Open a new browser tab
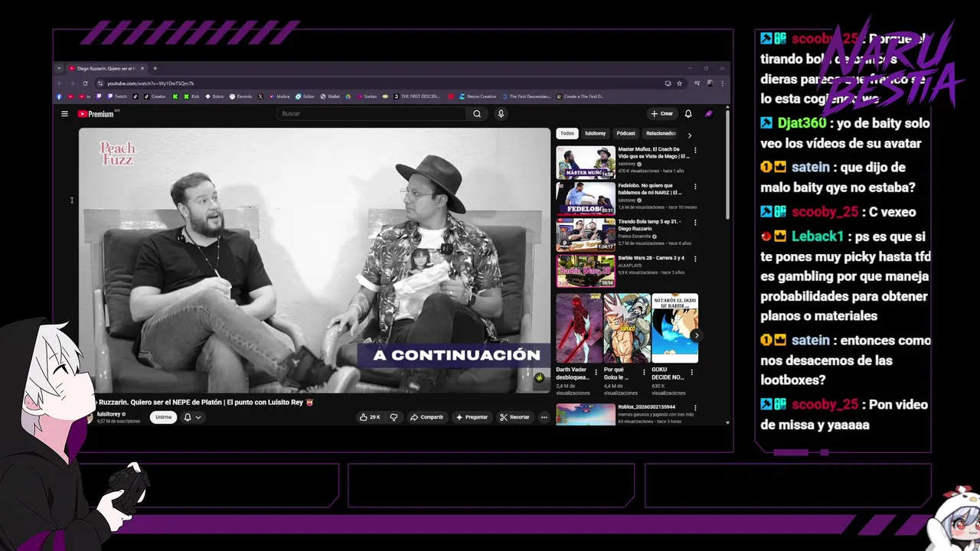The image size is (980, 551). (155, 68)
